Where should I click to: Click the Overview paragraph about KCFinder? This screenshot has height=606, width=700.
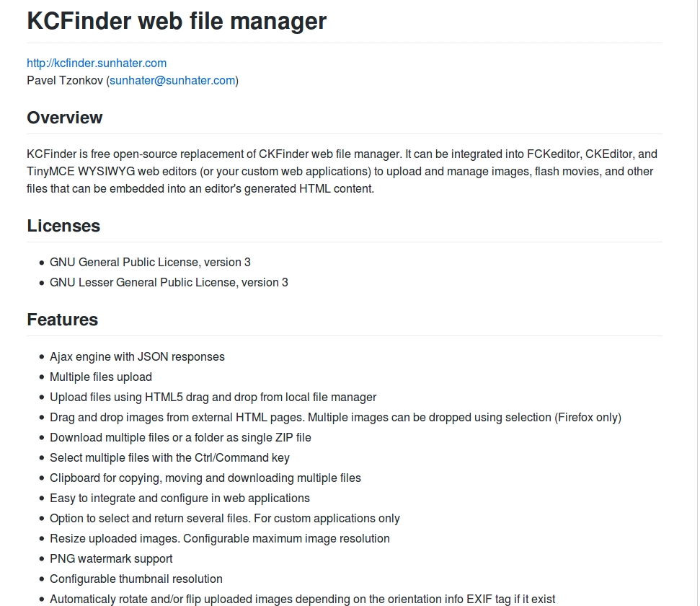click(342, 172)
